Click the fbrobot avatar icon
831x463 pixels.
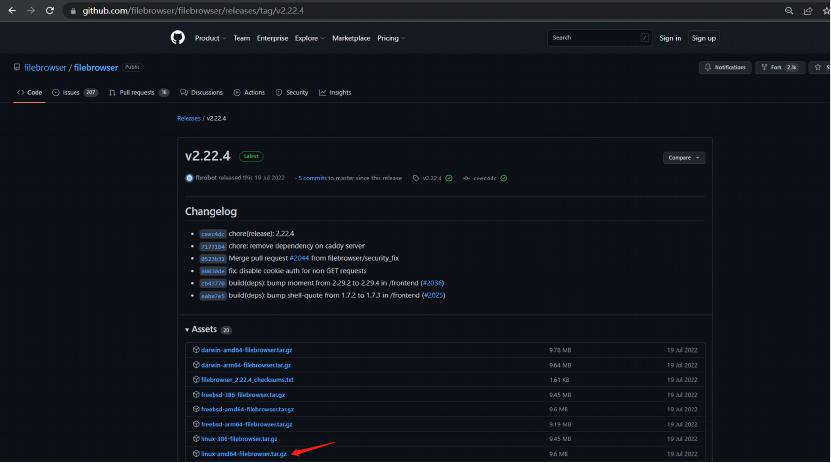click(189, 178)
